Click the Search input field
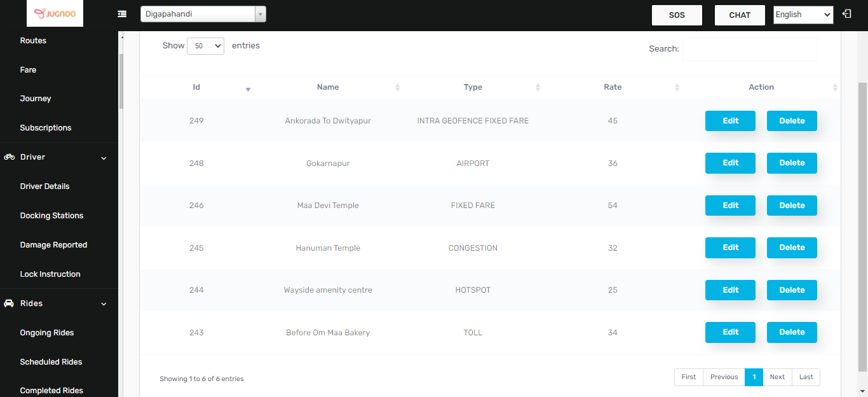Viewport: 868px width, 397px height. pos(749,49)
